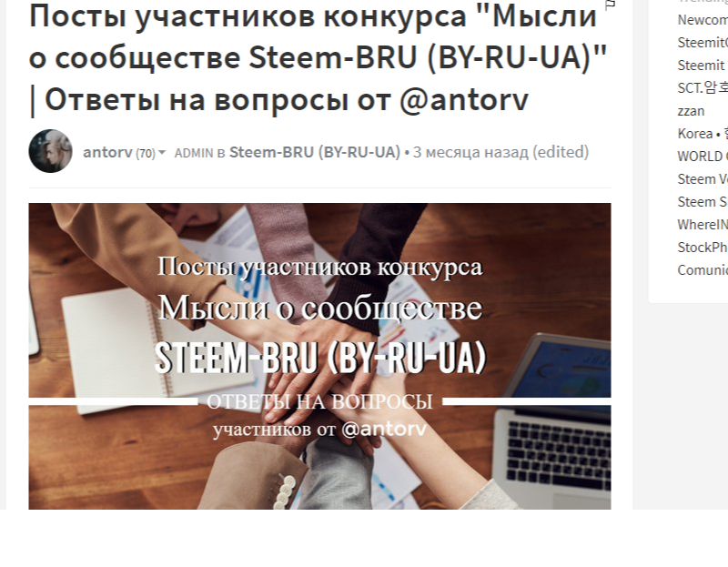Expand the dropdown arrow next to antorv (70)
The height and width of the screenshot is (567, 728).
pyautogui.click(x=162, y=152)
